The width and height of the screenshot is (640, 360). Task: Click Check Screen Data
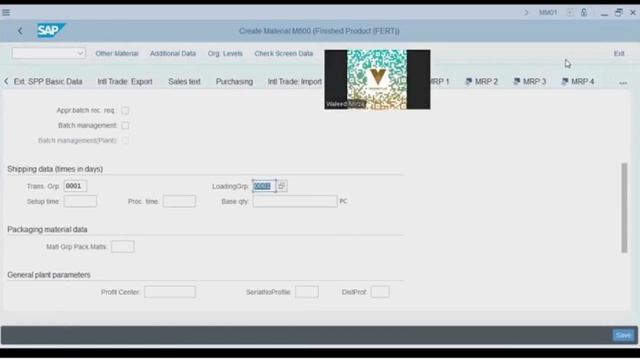pos(284,53)
